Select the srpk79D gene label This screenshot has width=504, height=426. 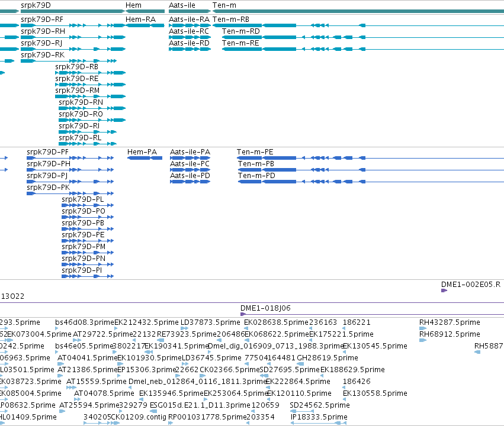point(36,5)
